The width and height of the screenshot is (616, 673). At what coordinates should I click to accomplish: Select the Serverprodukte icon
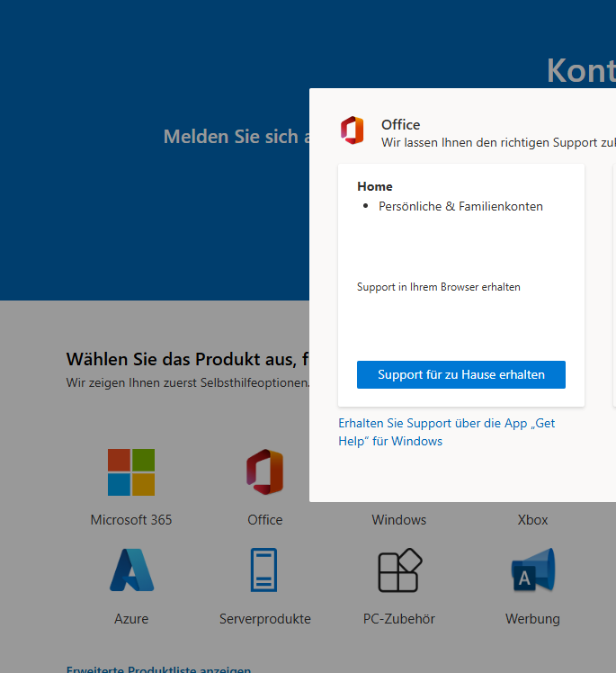tap(264, 570)
